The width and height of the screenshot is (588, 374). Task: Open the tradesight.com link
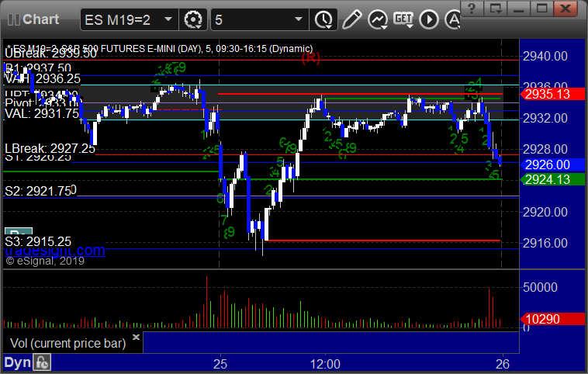coord(55,250)
